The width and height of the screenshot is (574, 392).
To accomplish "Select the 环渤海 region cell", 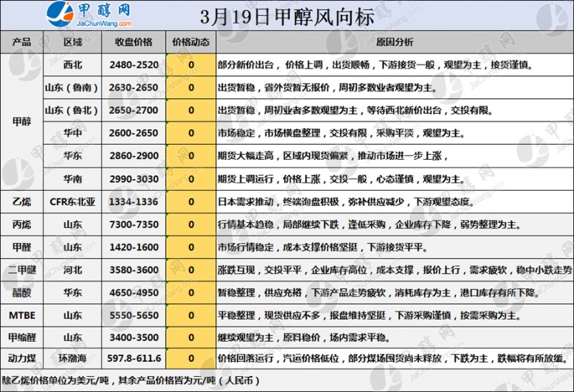I will pos(72,358).
